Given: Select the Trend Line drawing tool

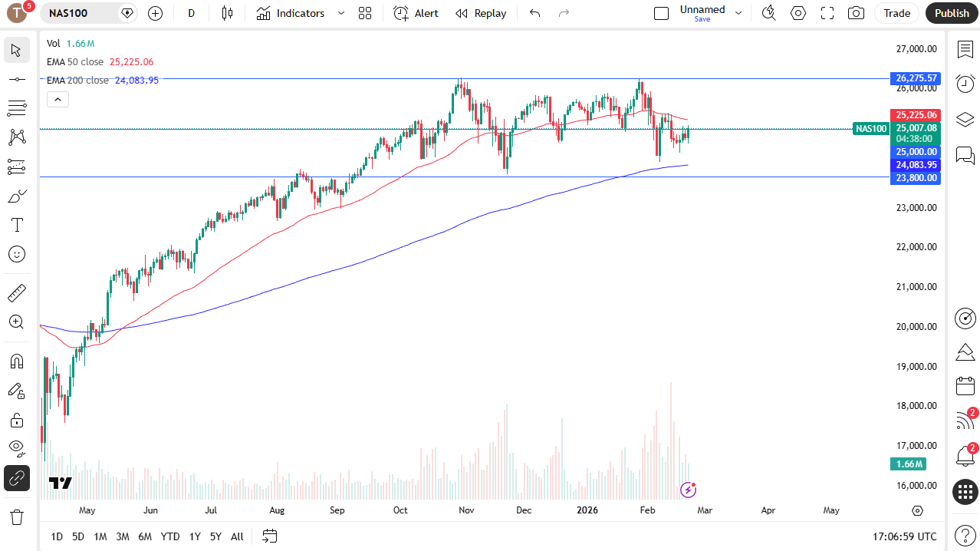Looking at the screenshot, I should (17, 79).
